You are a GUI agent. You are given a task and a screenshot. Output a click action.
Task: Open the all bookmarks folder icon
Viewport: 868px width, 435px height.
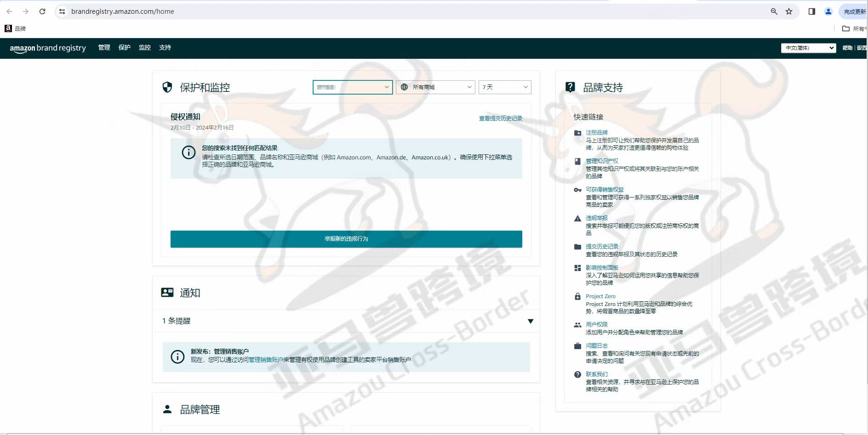click(x=846, y=28)
